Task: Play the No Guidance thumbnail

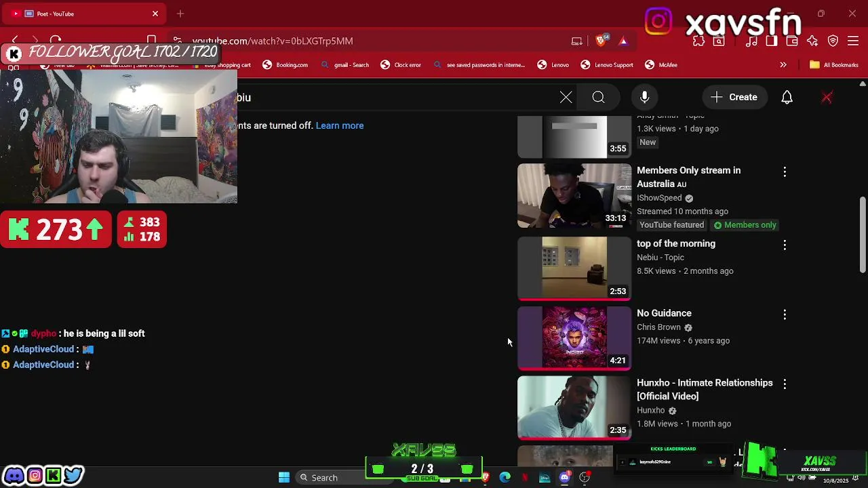Action: coord(574,338)
